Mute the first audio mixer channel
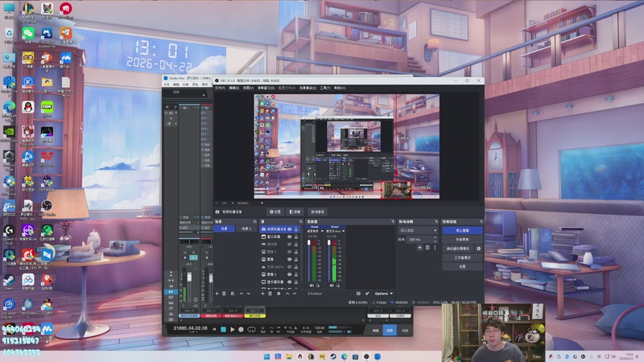Image resolution: width=644 pixels, height=362 pixels. click(x=312, y=286)
